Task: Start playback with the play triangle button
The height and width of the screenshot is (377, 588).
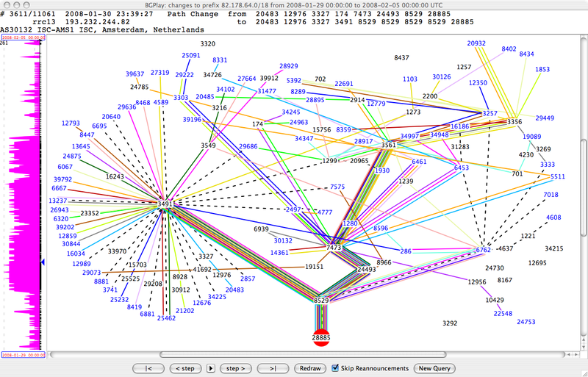Action: pos(211,368)
